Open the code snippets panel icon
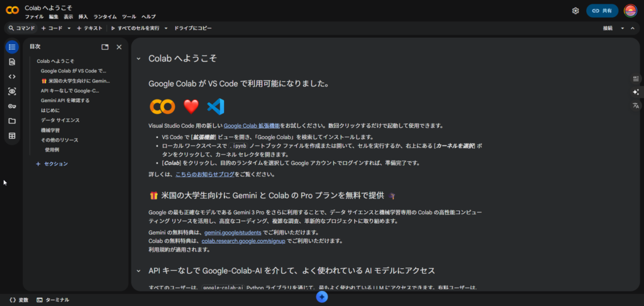 12,76
